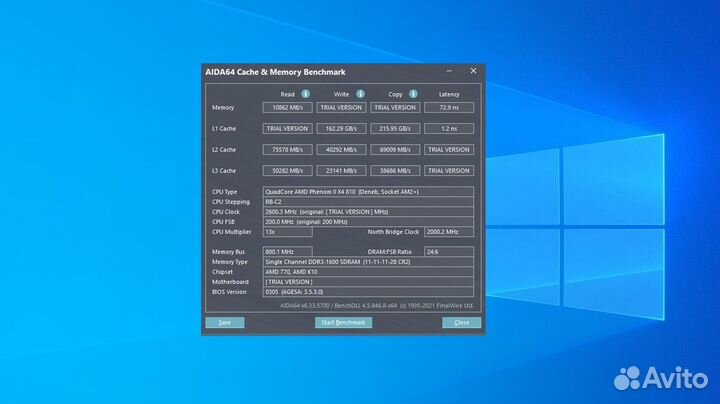Click DRAM:FSB Ratio value 24:6

(x=449, y=252)
